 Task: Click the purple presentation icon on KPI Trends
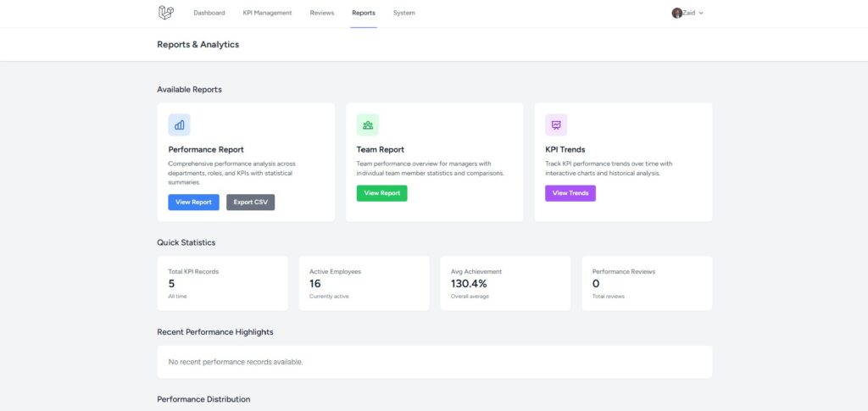coord(556,125)
